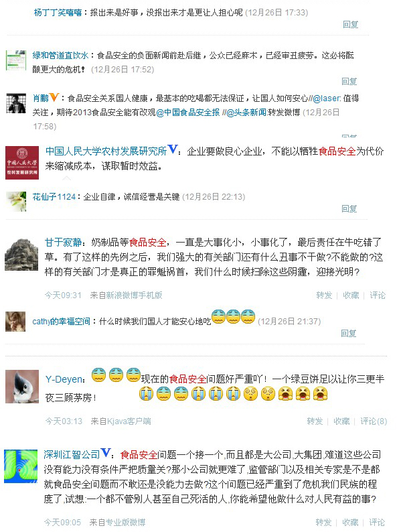
Task: Favorite 甘于寂静's post with 收藏
Action: pos(351,295)
